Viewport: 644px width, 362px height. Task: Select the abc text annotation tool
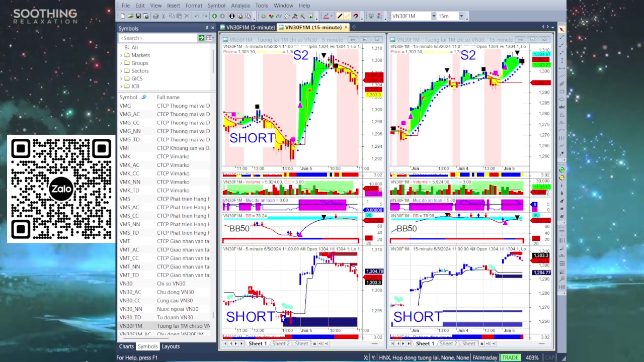click(x=561, y=107)
